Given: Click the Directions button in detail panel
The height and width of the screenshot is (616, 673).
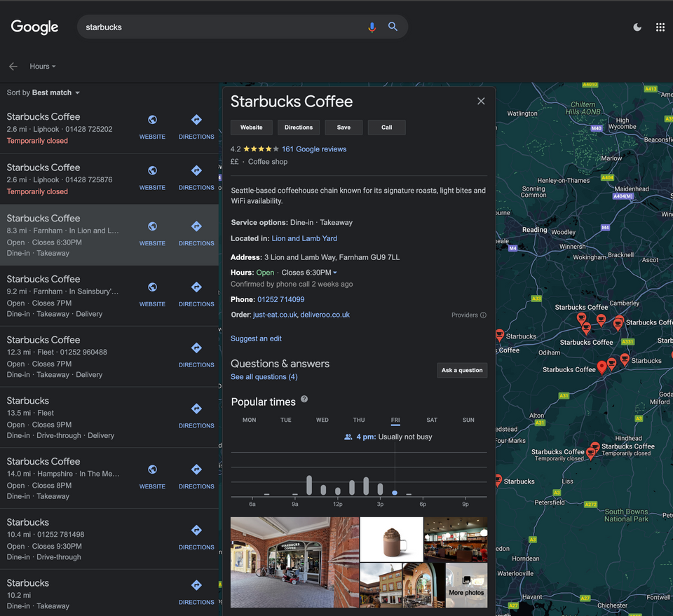Looking at the screenshot, I should click(x=299, y=128).
